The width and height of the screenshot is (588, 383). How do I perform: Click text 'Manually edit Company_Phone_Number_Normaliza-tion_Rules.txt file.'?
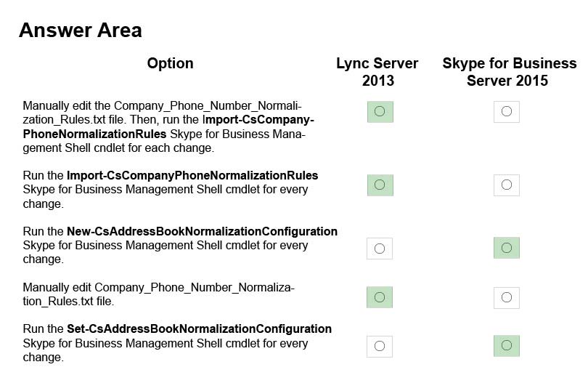coord(159,294)
